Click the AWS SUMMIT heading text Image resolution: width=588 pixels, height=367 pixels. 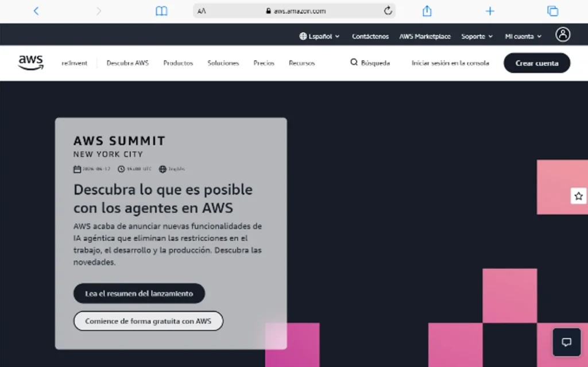119,141
